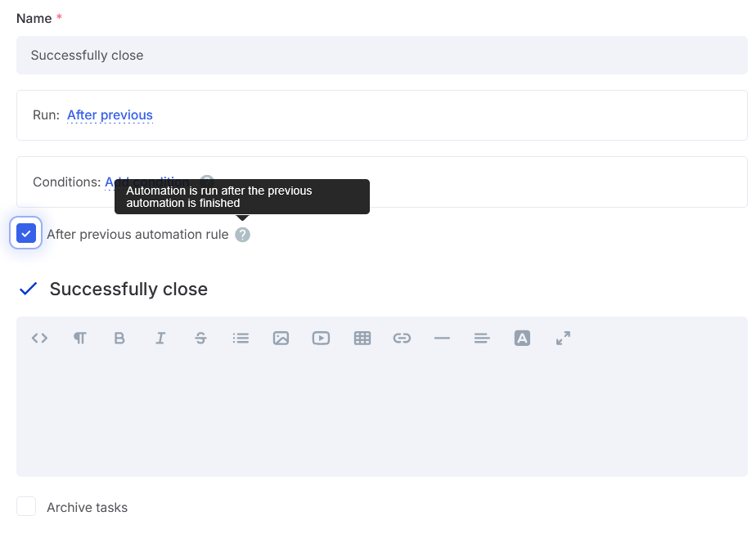Uncheck After previous automation rule checkbox
This screenshot has width=756, height=534.
pyautogui.click(x=26, y=234)
